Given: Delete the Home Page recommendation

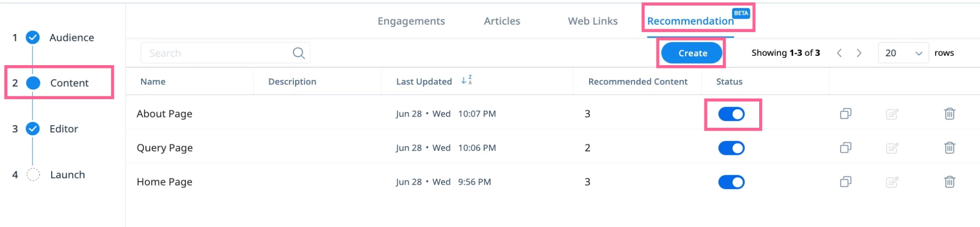Looking at the screenshot, I should tap(949, 182).
